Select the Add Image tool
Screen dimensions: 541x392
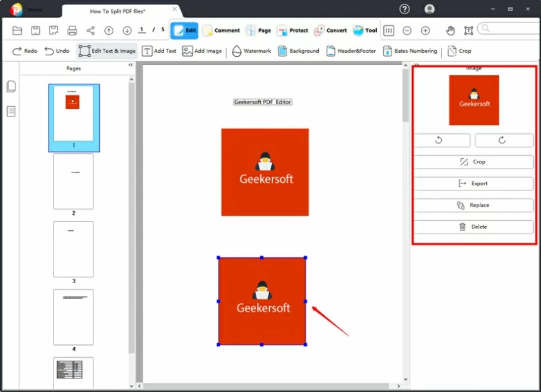tap(202, 51)
